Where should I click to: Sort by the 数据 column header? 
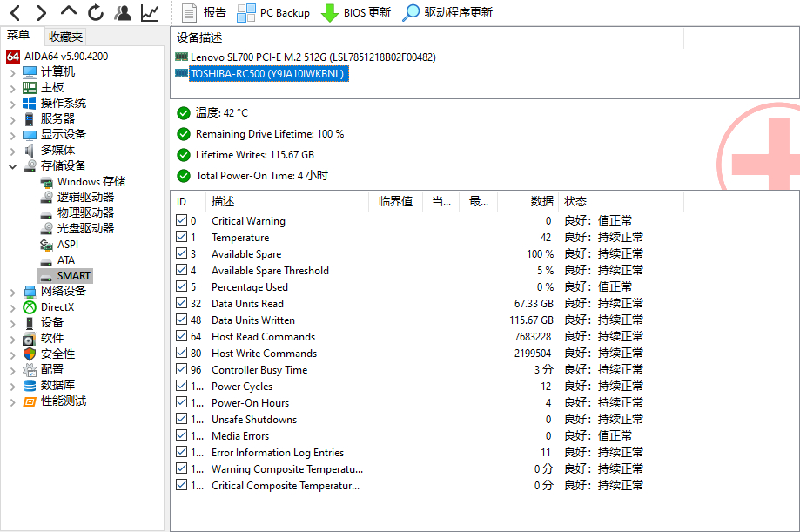(x=528, y=202)
